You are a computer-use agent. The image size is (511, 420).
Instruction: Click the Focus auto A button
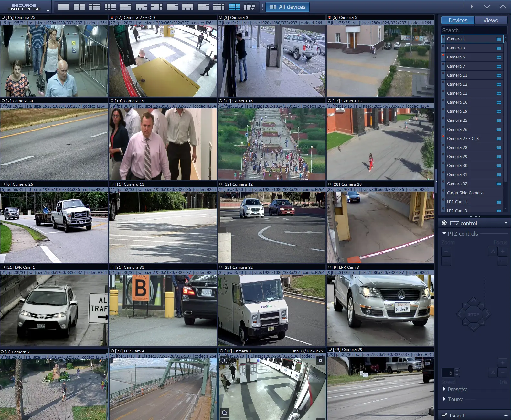[x=493, y=251]
